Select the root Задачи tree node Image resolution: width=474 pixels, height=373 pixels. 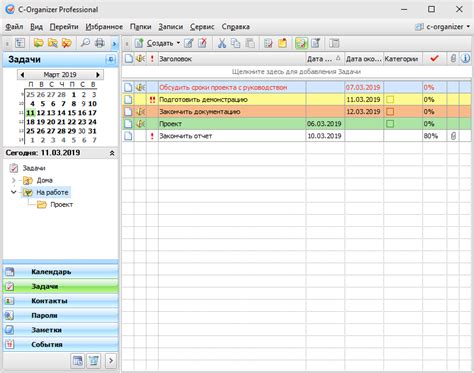pos(34,168)
